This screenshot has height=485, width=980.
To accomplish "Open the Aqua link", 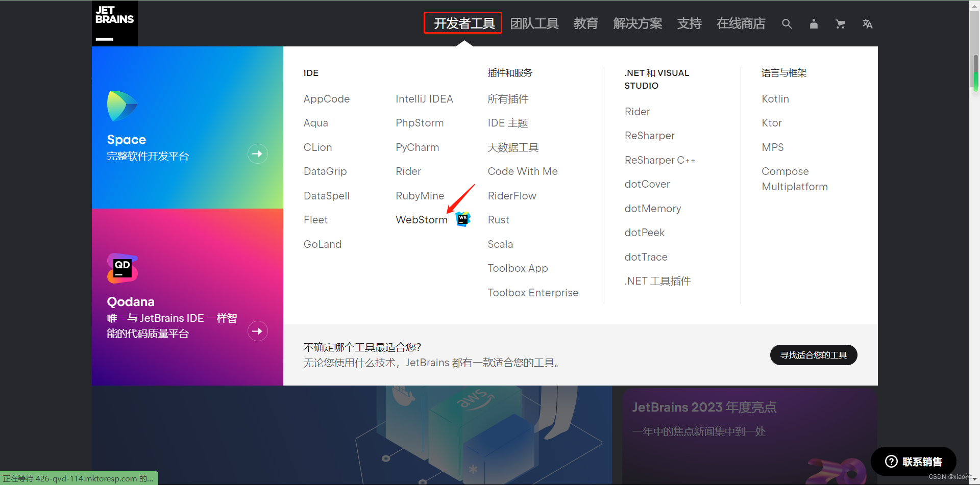I will 316,123.
